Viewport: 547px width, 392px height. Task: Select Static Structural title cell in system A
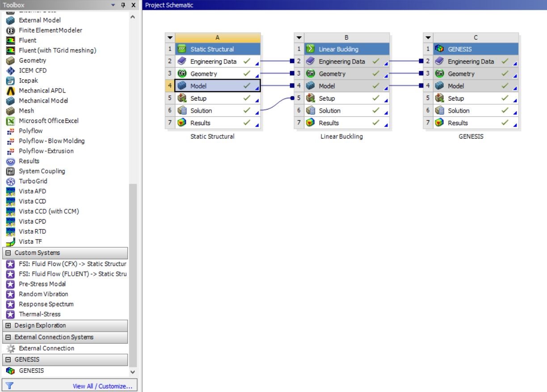pos(218,49)
